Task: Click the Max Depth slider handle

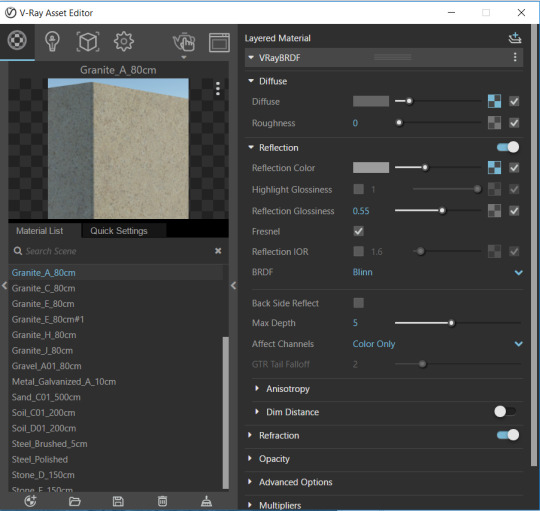Action: (451, 323)
